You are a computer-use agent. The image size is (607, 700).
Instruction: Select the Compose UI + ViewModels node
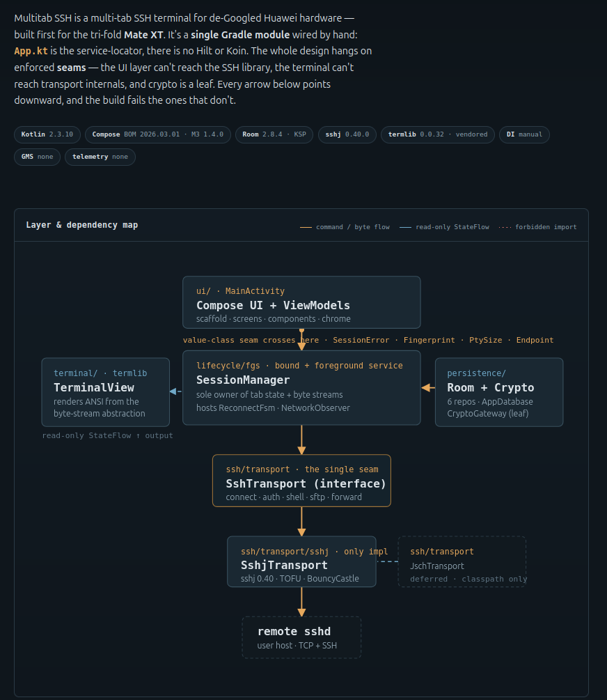(301, 302)
